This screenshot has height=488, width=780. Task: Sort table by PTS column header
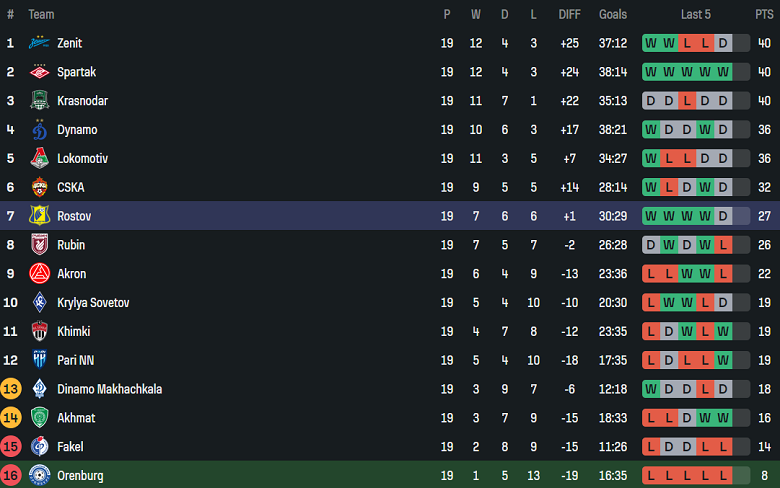tap(764, 14)
